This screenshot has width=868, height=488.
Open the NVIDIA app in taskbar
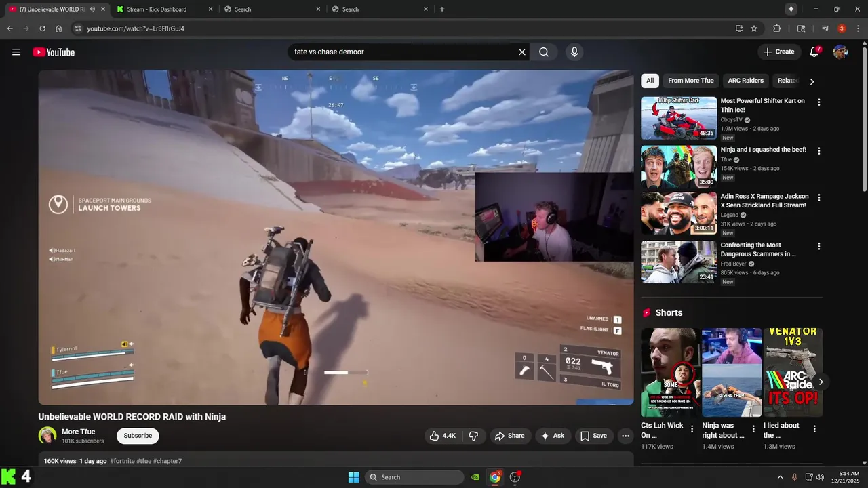coord(475,477)
